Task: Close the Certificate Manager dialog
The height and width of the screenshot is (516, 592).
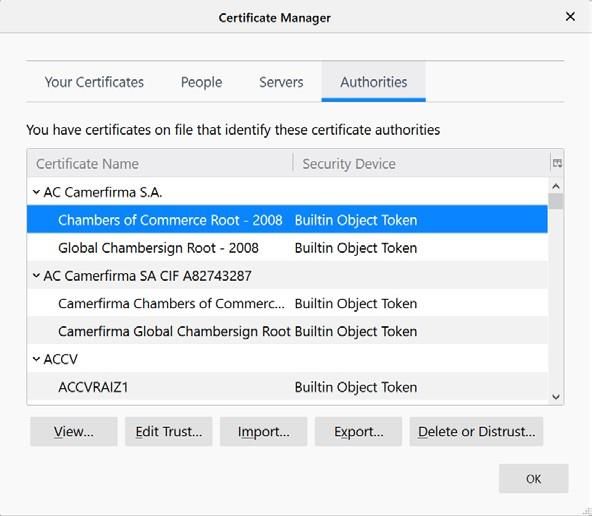Action: [570, 17]
